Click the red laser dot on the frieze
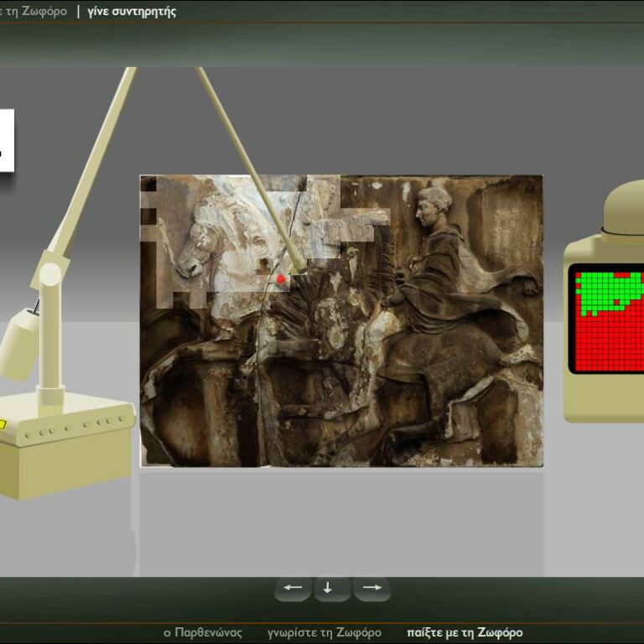This screenshot has width=644, height=644. tap(281, 280)
